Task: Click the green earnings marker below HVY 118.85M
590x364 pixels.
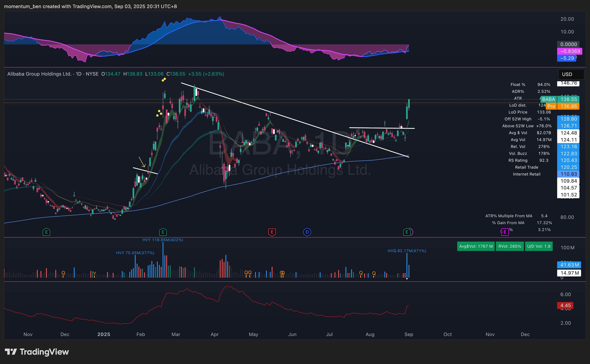Action: (x=163, y=232)
